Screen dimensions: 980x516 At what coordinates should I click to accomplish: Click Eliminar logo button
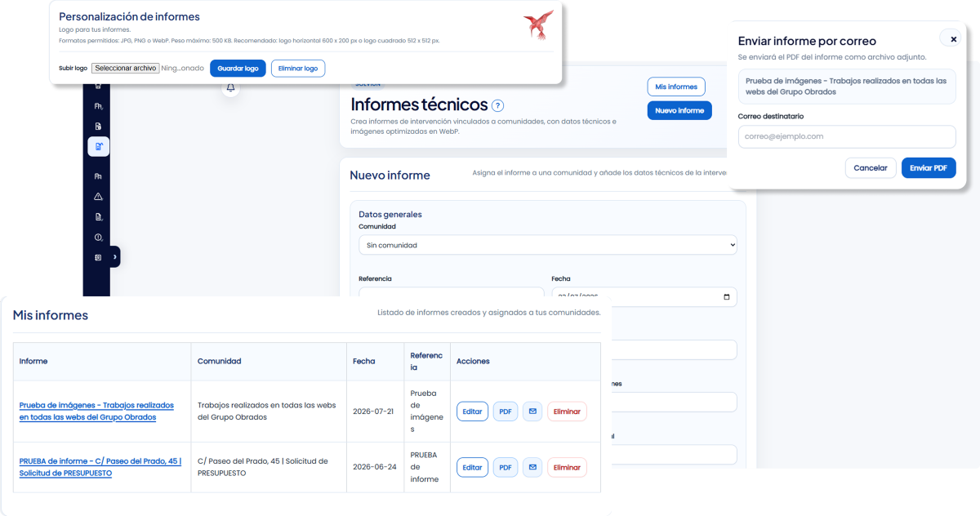pyautogui.click(x=298, y=69)
